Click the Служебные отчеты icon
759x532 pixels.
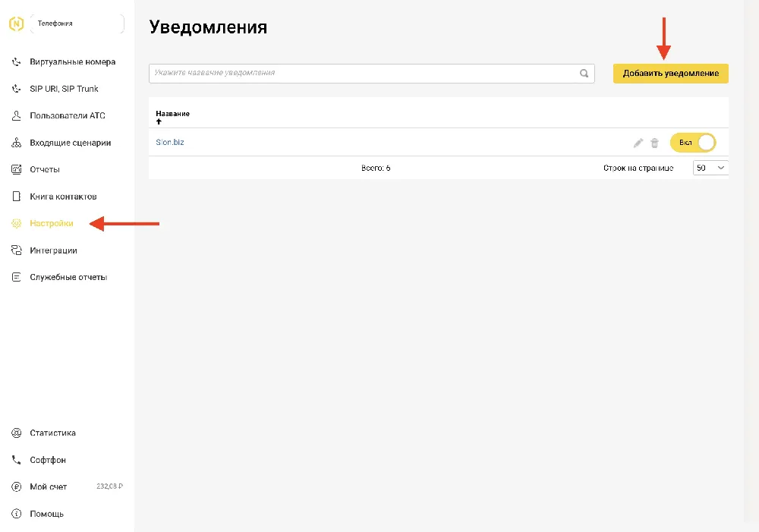tap(17, 277)
